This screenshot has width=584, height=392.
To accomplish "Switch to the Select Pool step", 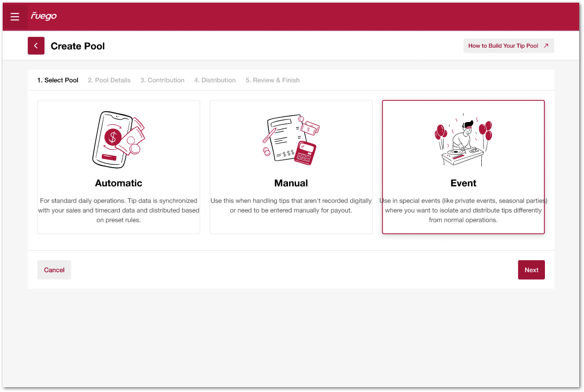I will 58,80.
